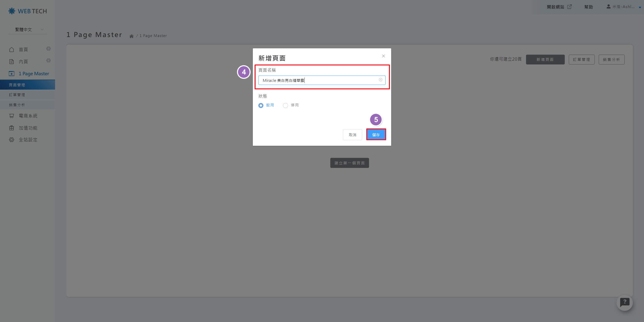644x322 pixels.
Task: Expand the 米洛-Ashl user account menu
Action: pos(623,7)
